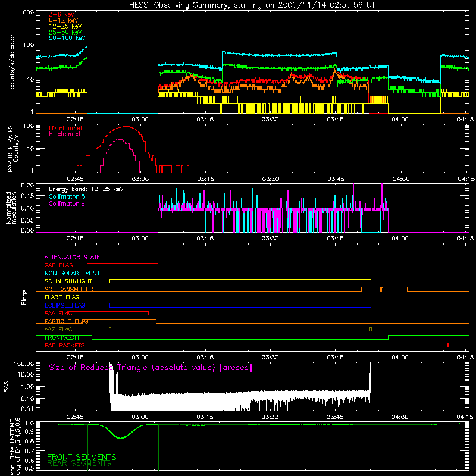The height and width of the screenshot is (476, 476).
Task: Click the '03:00' time label under particle rates plot
Action: tap(140, 179)
